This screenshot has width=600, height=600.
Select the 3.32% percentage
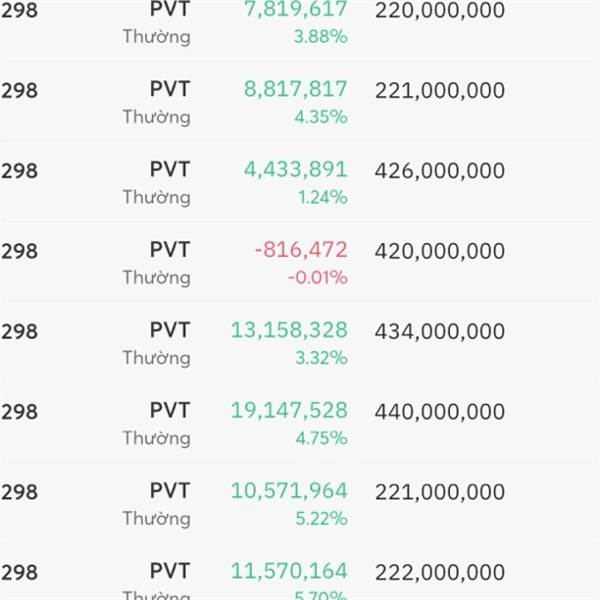(320, 357)
